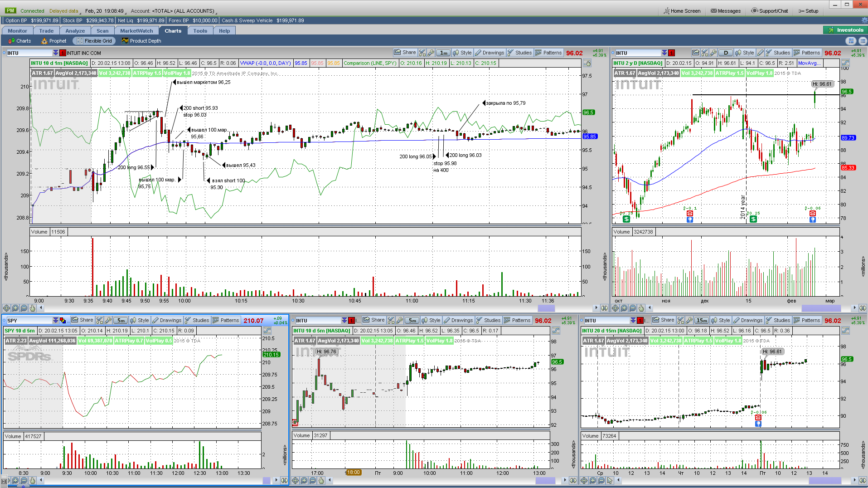868x488 pixels.
Task: Open Studies menu on the INTU 1m chart
Action: (520, 53)
